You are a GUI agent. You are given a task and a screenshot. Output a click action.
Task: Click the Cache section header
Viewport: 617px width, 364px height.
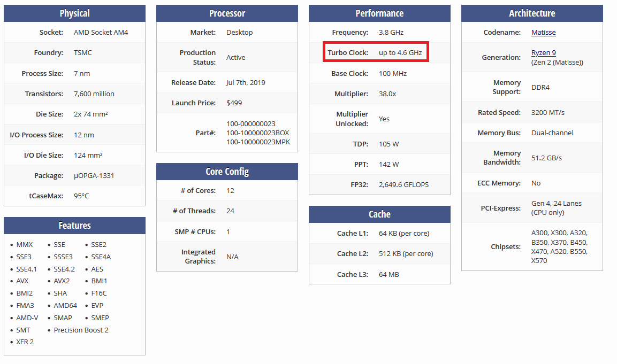coord(380,214)
